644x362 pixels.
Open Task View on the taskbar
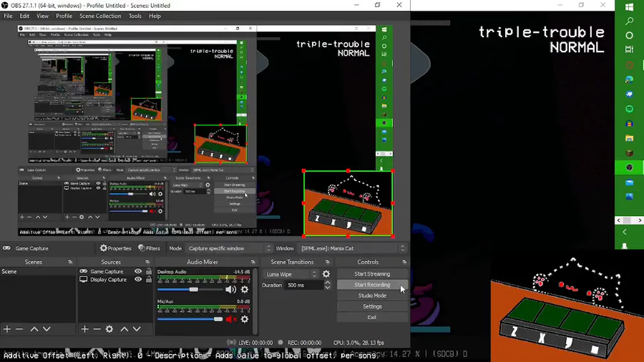coord(629,49)
